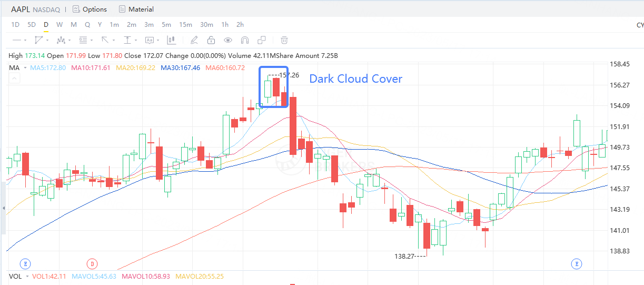Click the bar chart pattern icon
The width and height of the screenshot is (644, 285).
click(x=171, y=40)
